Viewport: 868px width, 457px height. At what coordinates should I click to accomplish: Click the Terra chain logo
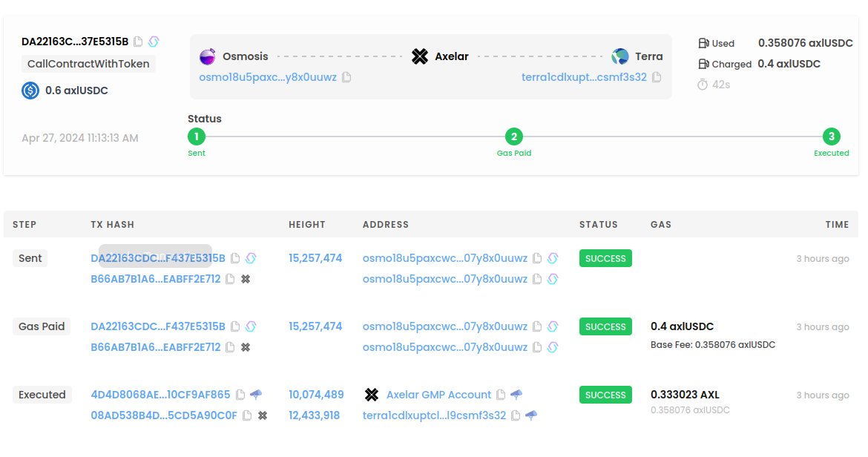(x=620, y=56)
